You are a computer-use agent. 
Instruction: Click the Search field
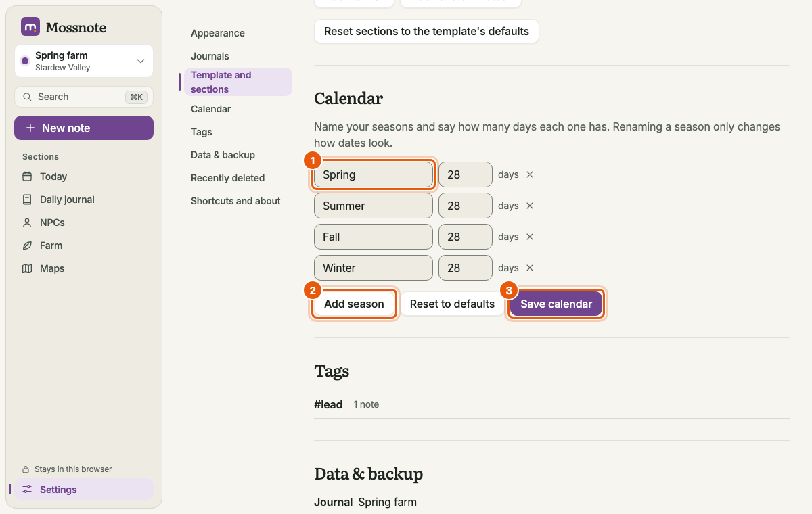click(84, 97)
